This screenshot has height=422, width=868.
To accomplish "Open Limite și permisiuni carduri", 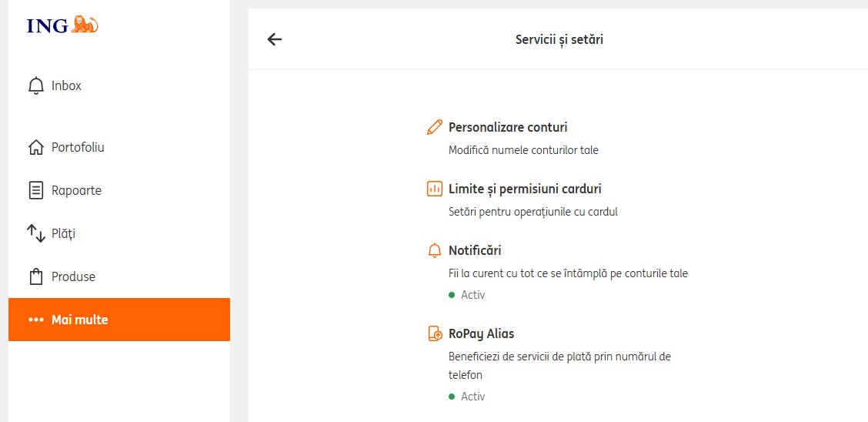I will tap(525, 189).
